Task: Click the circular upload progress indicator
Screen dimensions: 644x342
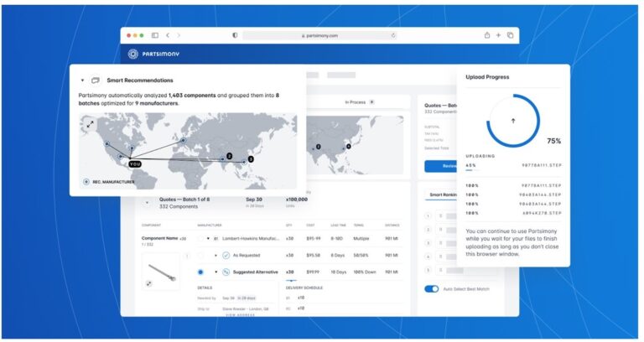Action: 513,121
